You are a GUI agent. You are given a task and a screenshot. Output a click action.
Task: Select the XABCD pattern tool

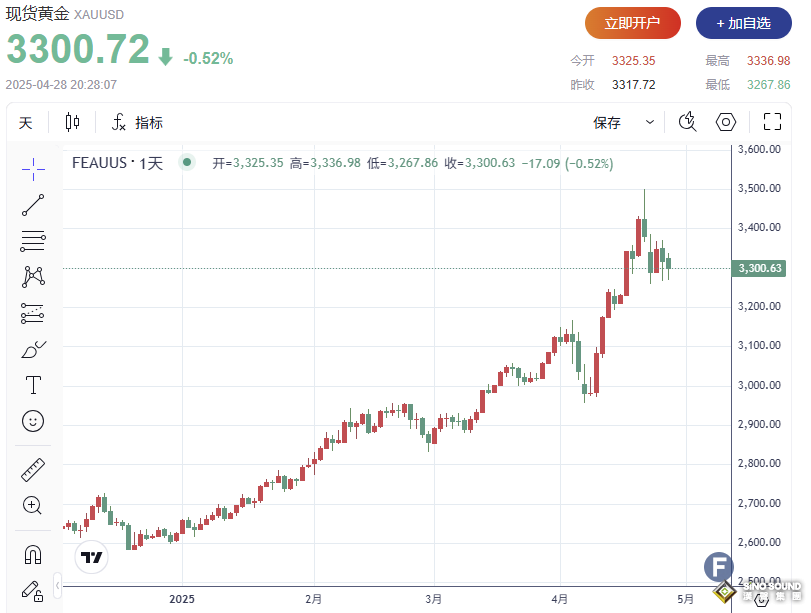[x=33, y=277]
